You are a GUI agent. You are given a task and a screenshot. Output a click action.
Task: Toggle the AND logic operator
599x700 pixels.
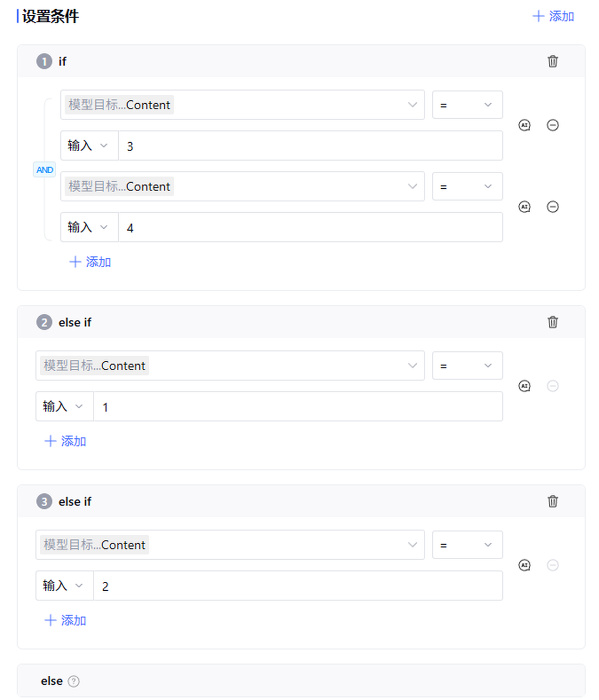45,170
